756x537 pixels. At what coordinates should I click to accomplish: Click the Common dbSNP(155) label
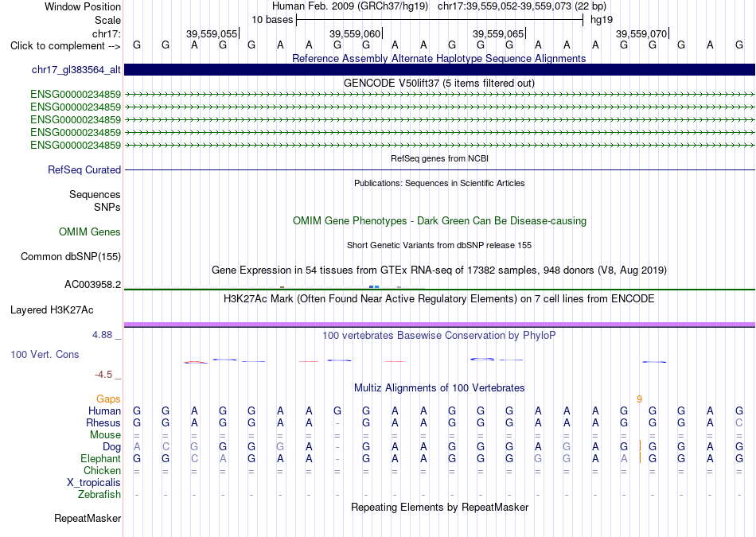[x=71, y=256]
